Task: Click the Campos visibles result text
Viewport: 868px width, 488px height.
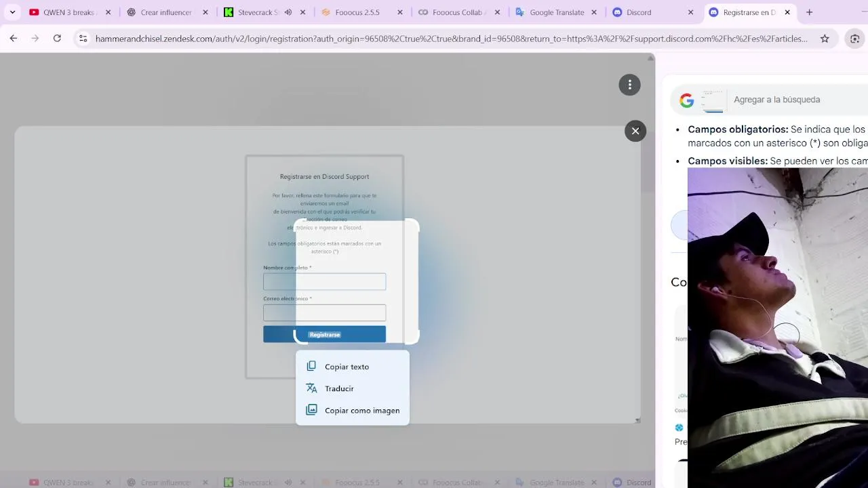Action: [x=778, y=161]
